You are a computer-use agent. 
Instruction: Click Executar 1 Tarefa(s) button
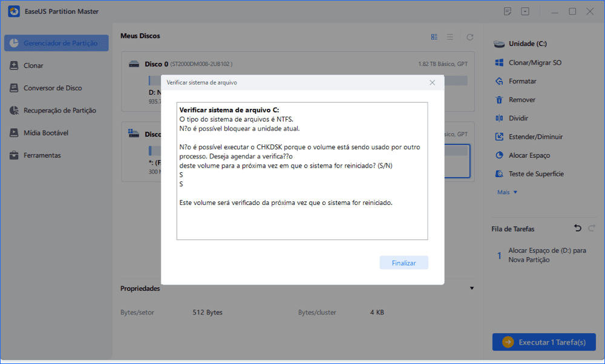(x=544, y=342)
